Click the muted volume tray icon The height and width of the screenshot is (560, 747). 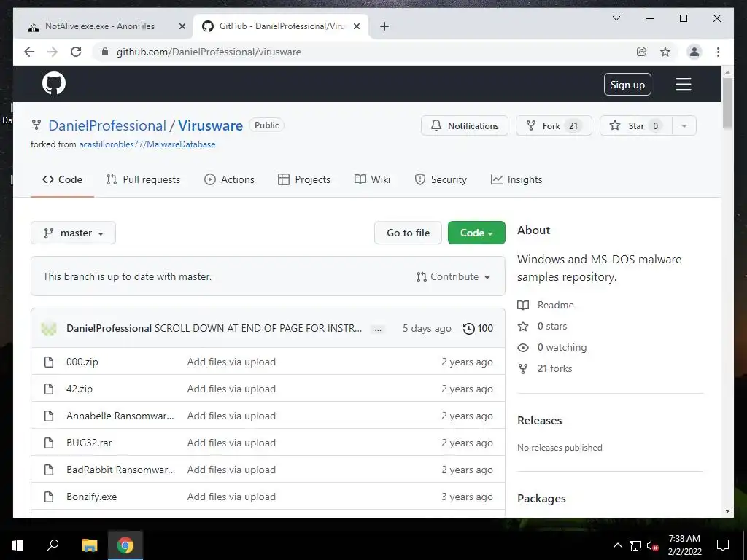coord(653,545)
